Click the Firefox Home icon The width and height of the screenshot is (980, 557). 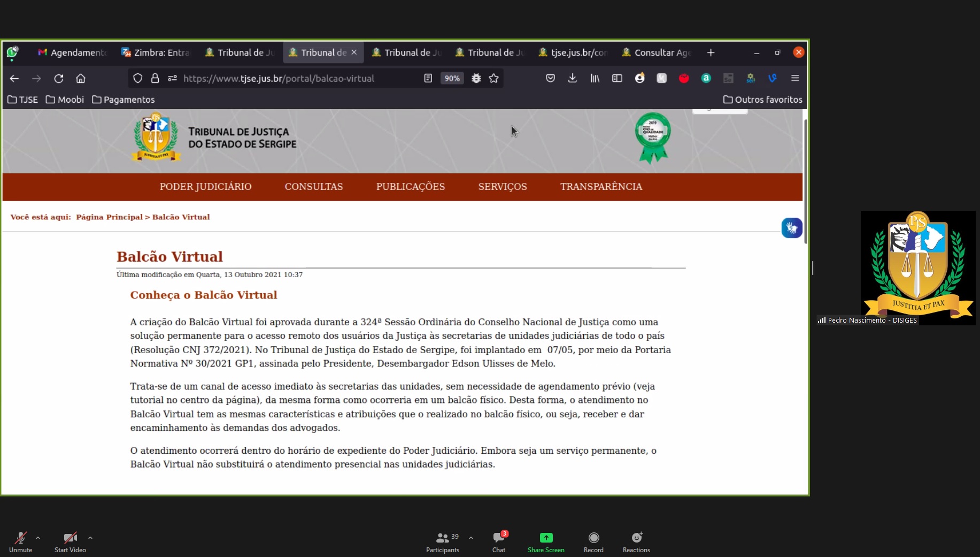(x=81, y=79)
